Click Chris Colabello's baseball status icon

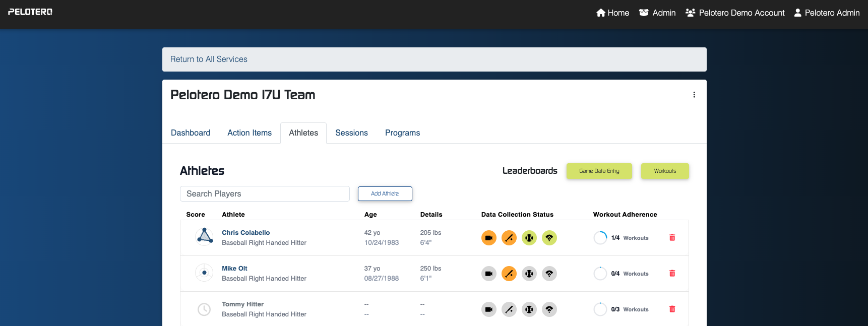click(x=529, y=238)
